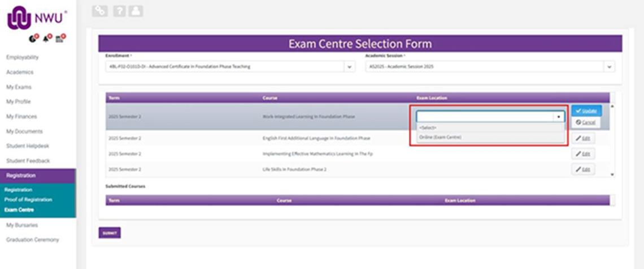
Task: Edit the Life Skills In Foundation Phase 2 row
Action: (x=583, y=169)
